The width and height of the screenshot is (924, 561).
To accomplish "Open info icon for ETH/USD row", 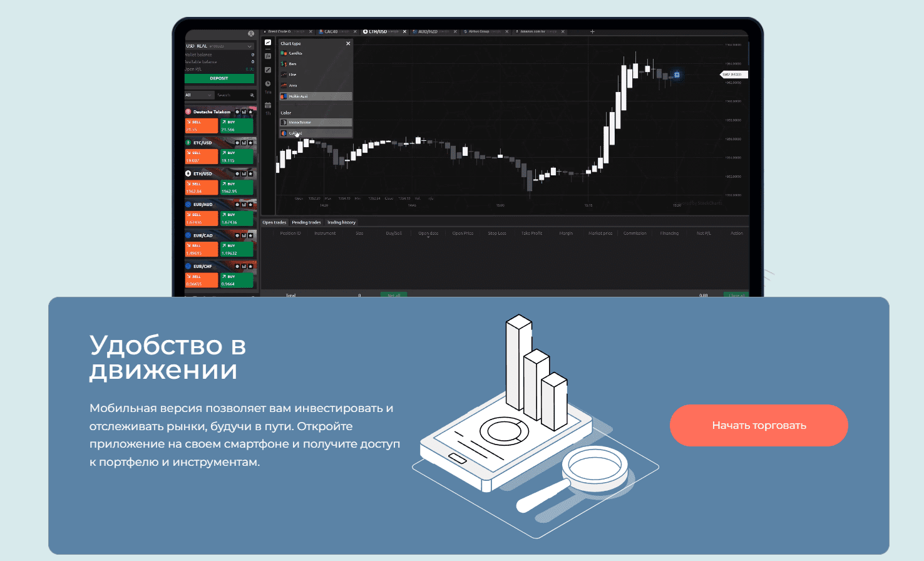I will point(237,173).
